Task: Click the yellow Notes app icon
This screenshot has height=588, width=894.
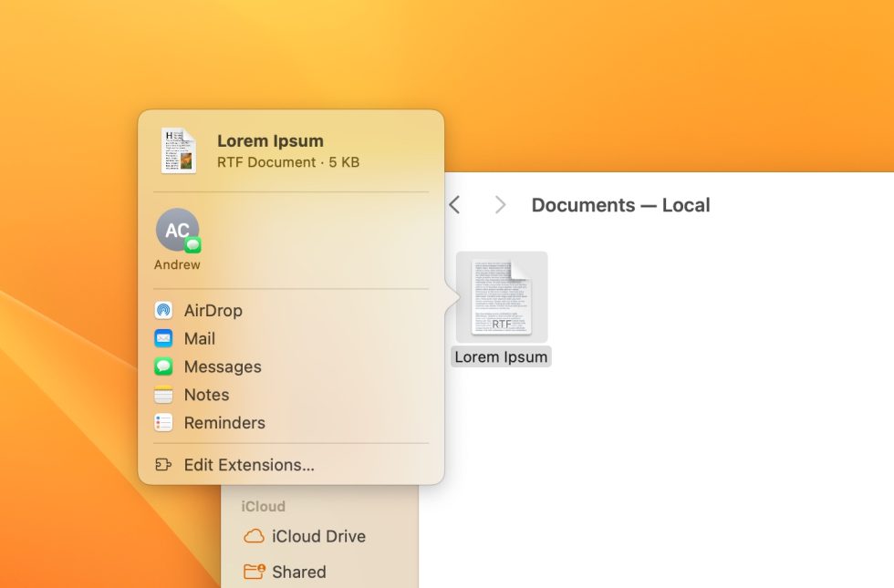Action: click(x=163, y=394)
